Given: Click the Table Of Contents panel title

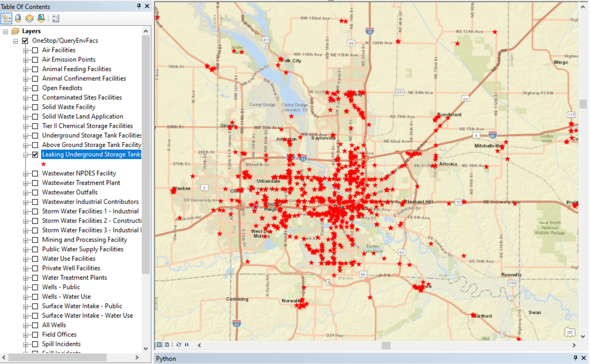Looking at the screenshot, I should pos(26,7).
